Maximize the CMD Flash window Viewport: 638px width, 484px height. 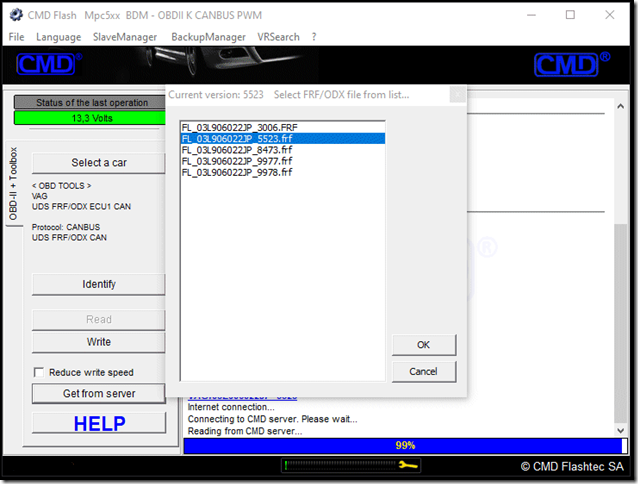[x=570, y=15]
